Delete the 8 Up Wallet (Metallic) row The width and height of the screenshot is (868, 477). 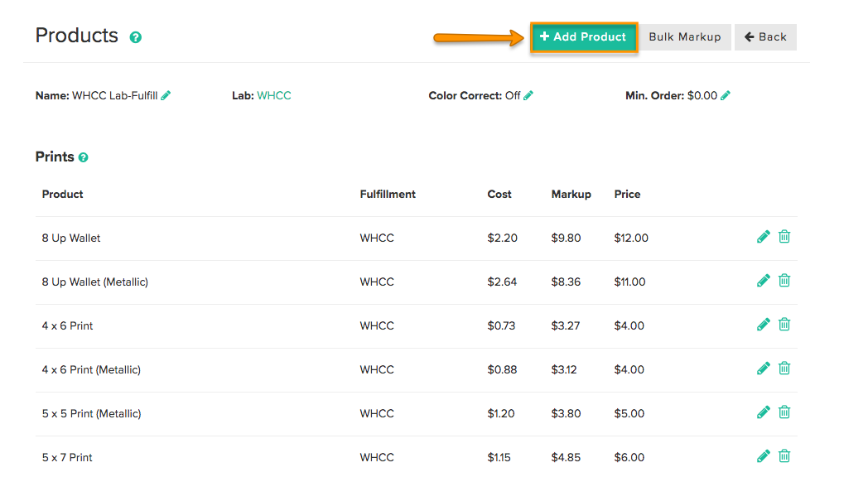click(x=784, y=281)
